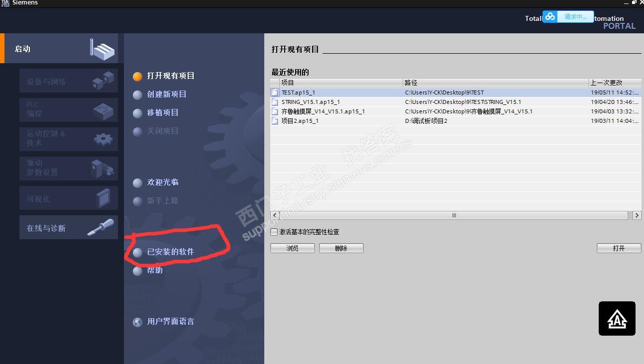Click the 打开 button
644x364 pixels.
click(x=619, y=248)
